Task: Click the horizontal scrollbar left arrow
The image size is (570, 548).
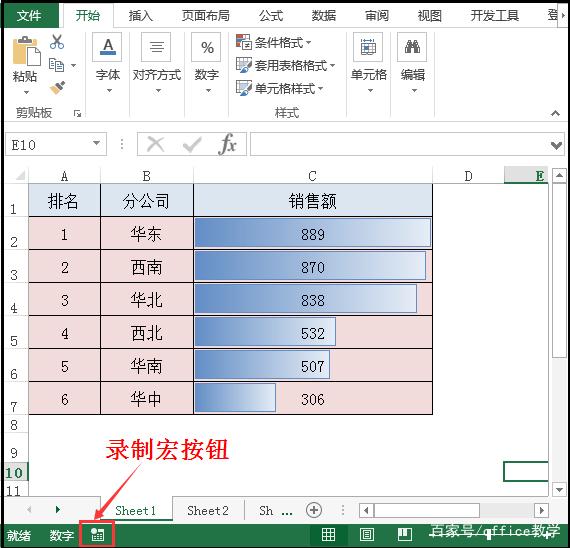Action: 366,511
